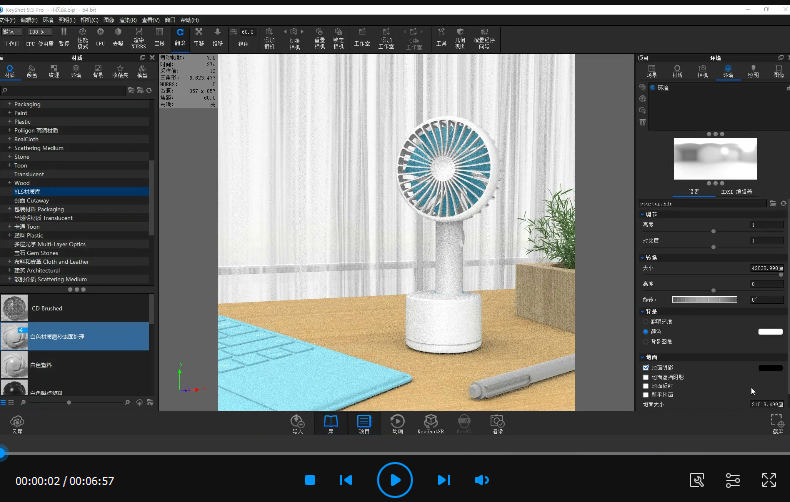Enable the ground shadows checkbox

[645, 368]
